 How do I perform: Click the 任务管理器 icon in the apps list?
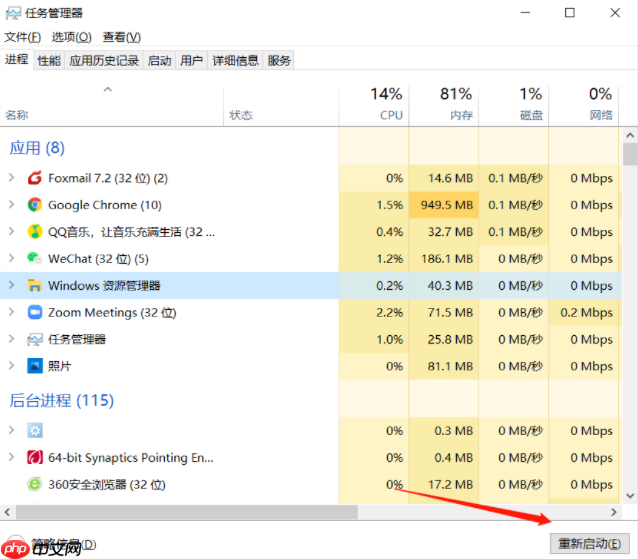tap(35, 339)
